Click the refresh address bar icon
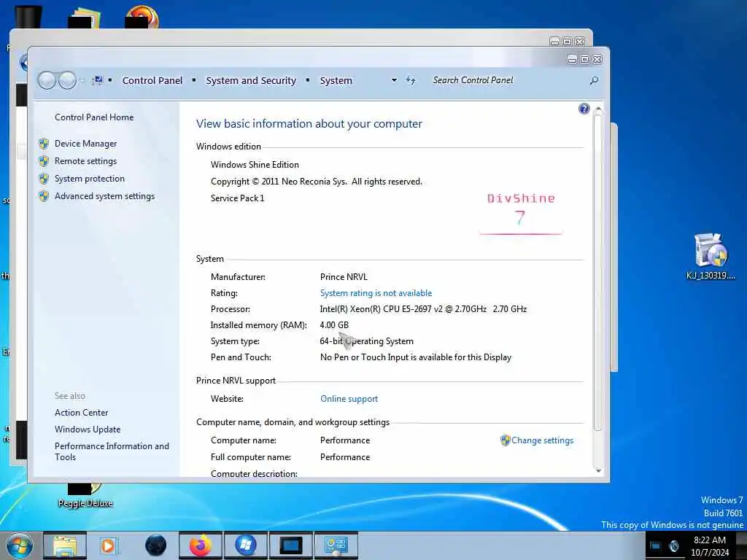The width and height of the screenshot is (747, 560). tap(411, 80)
